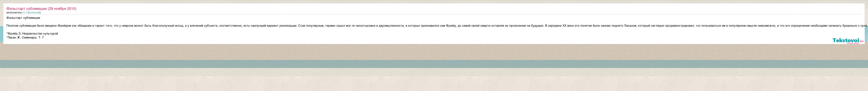Click the phrase Став популярным
Screen dimensions: 868x91
tap(311, 25)
